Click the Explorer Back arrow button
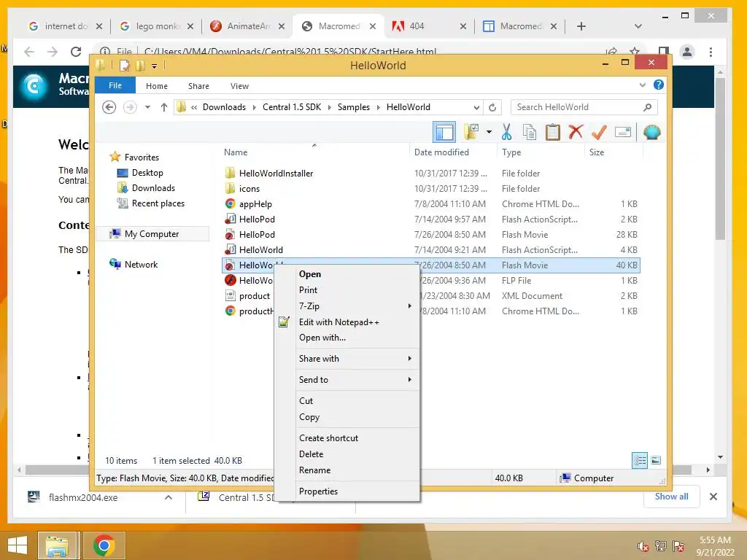 pos(109,107)
